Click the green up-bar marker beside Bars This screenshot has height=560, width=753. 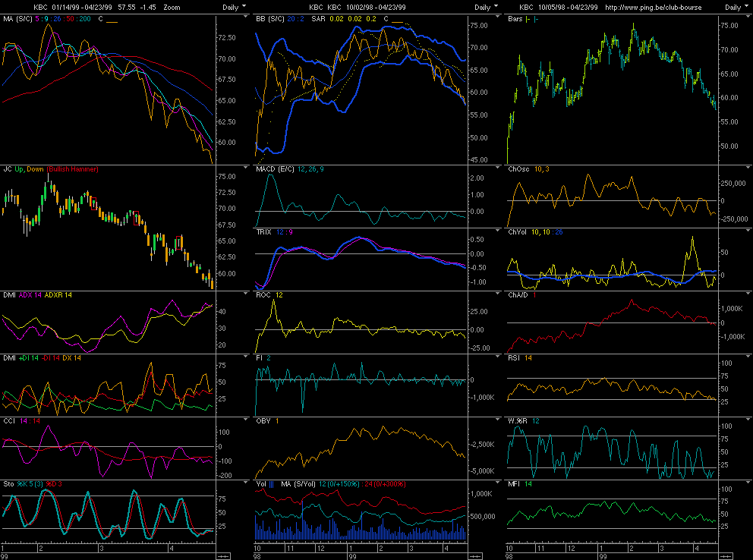click(528, 19)
